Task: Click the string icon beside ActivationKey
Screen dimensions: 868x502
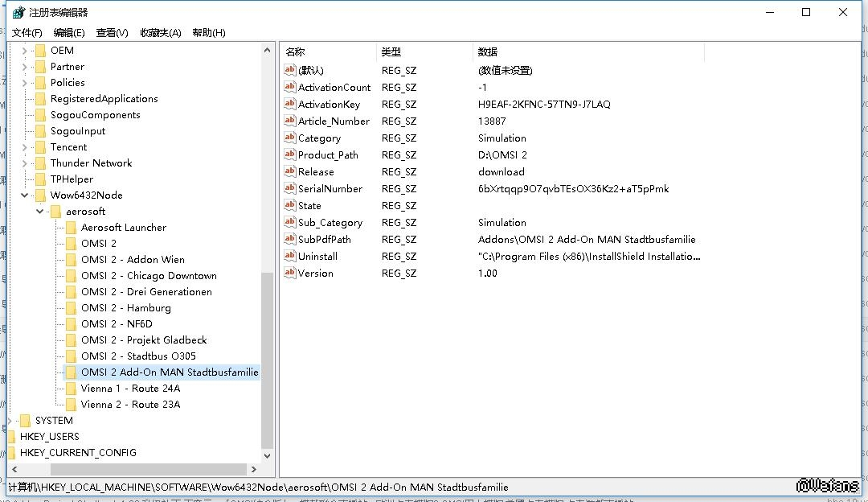Action: 290,105
